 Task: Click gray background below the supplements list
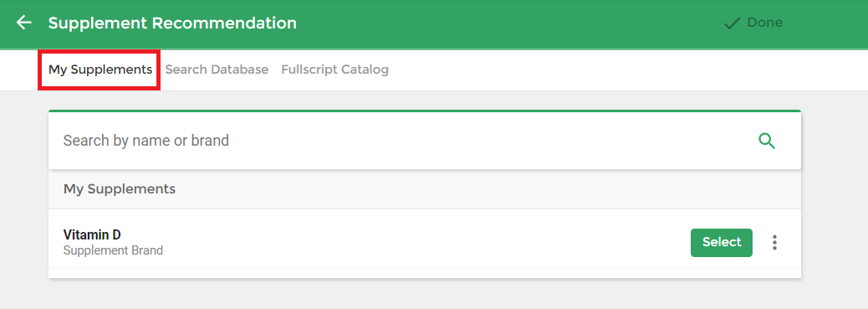pyautogui.click(x=425, y=294)
